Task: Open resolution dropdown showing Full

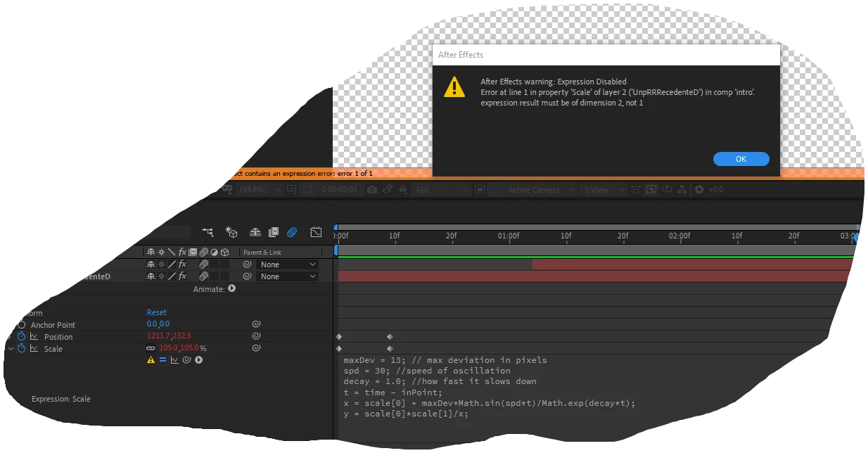Action: tap(442, 190)
